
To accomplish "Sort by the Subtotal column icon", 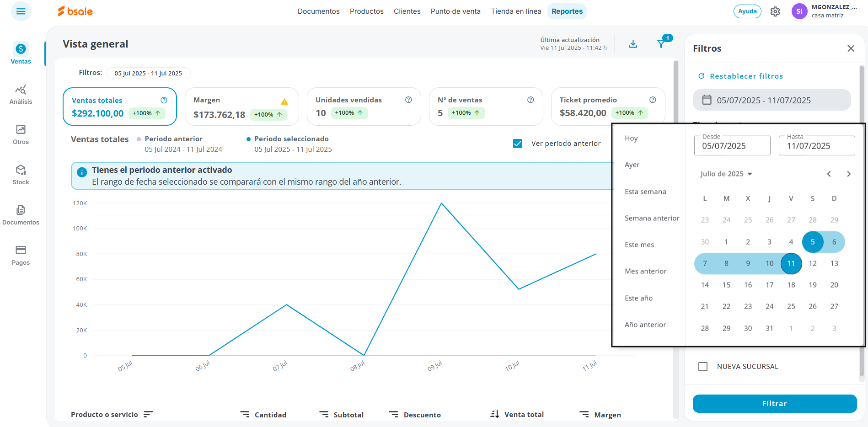I will 324,414.
